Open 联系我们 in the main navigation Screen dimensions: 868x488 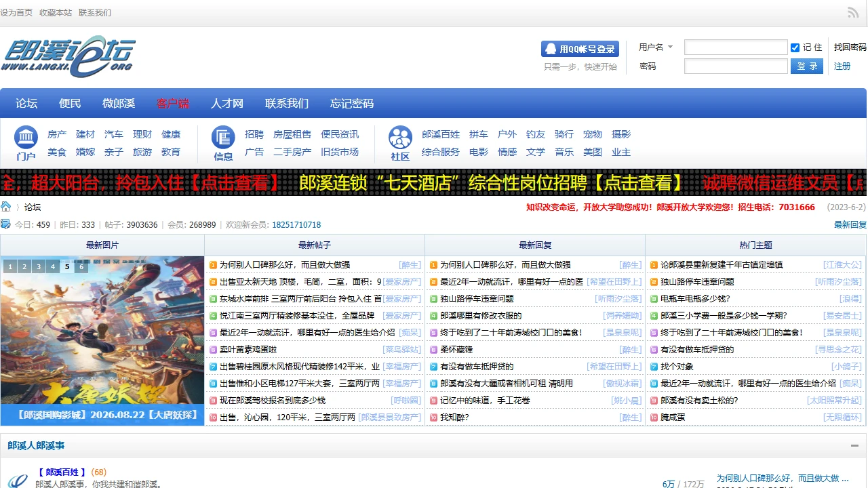287,104
